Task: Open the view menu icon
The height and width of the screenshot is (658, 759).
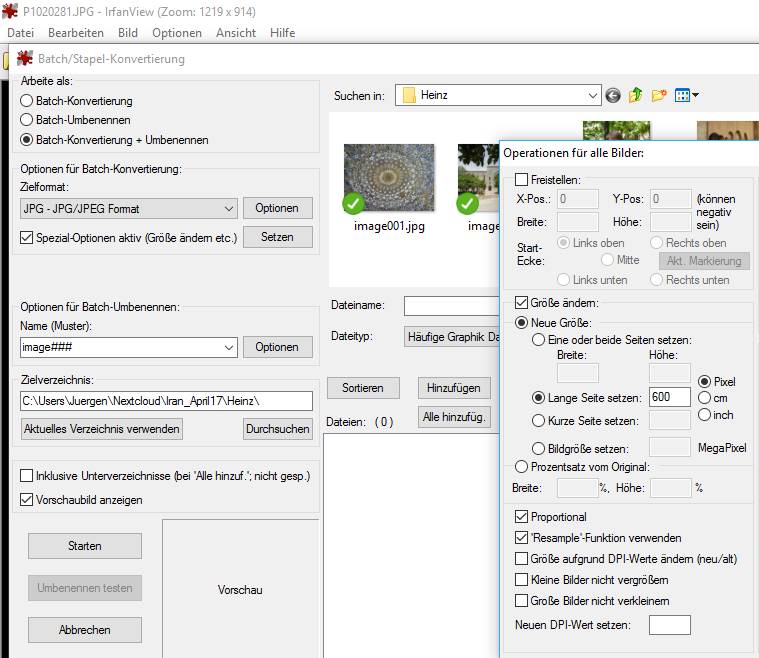Action: pos(686,96)
